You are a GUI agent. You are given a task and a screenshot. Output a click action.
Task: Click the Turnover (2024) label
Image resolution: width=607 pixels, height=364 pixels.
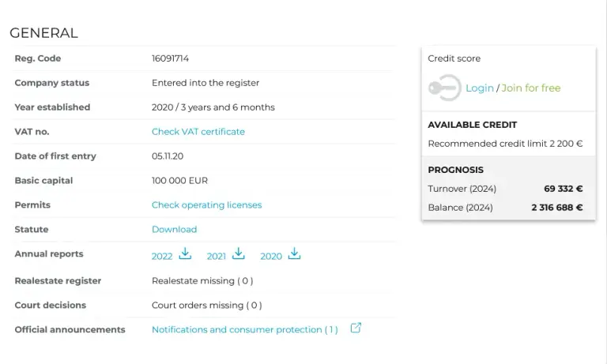click(x=462, y=189)
